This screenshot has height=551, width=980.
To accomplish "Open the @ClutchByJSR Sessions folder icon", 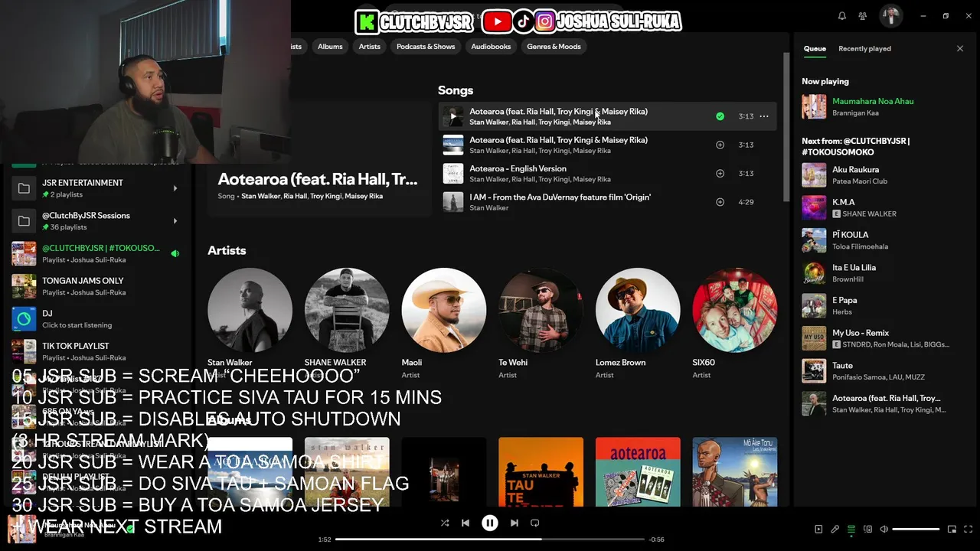I will tap(24, 221).
